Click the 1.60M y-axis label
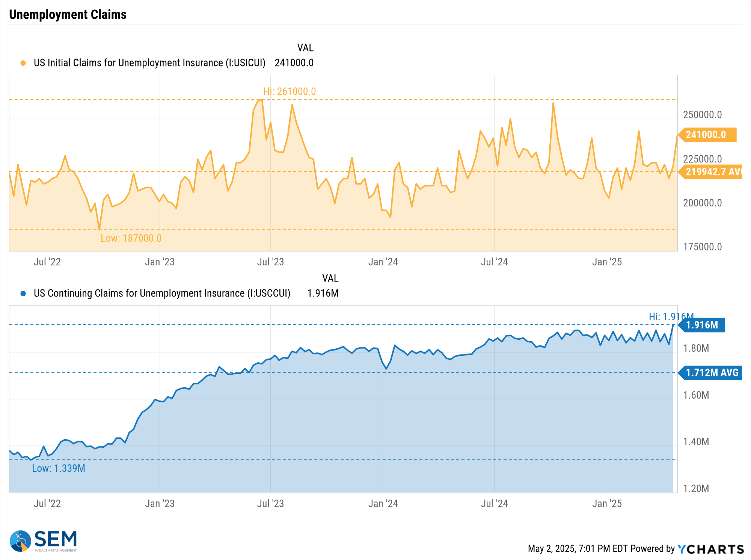This screenshot has width=751, height=560. (x=696, y=395)
